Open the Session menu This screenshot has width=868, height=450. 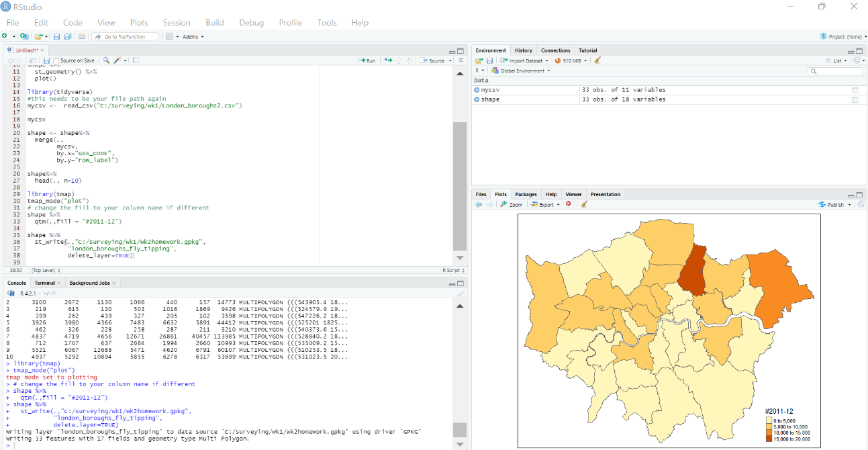point(177,23)
